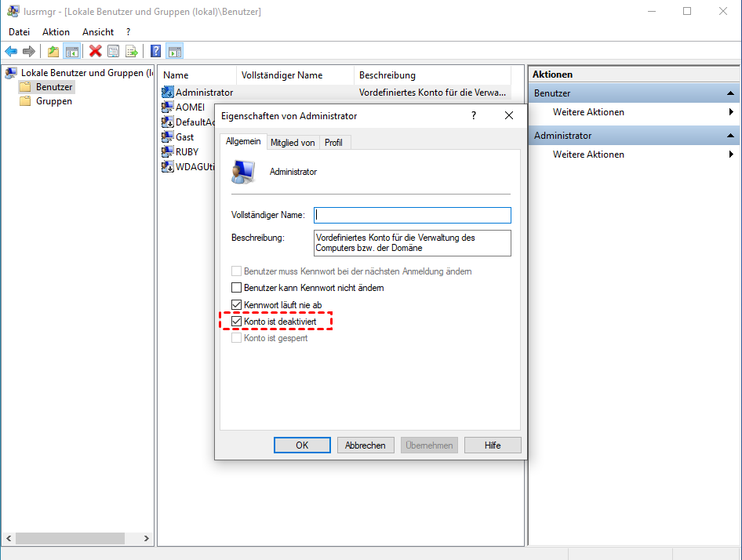Click the Administrator user icon in the list

pos(168,92)
